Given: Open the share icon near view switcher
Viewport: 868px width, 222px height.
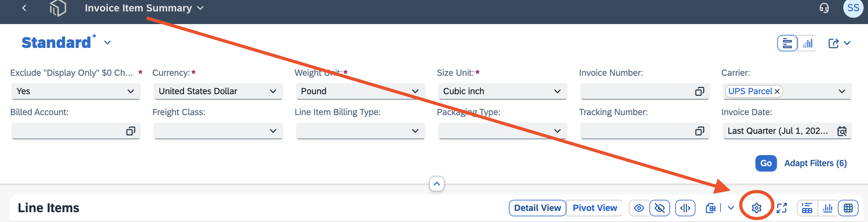Looking at the screenshot, I should click(833, 43).
